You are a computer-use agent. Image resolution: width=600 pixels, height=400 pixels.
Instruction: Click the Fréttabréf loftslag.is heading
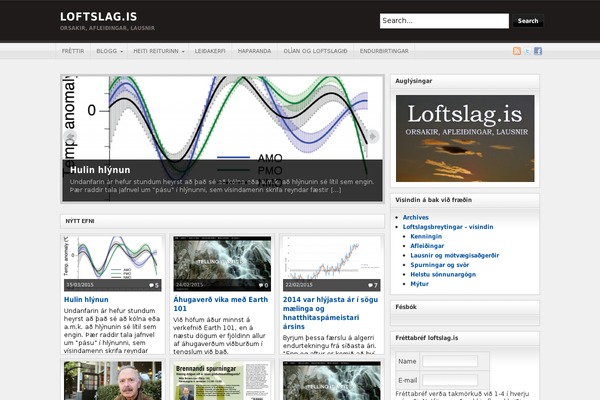[427, 338]
